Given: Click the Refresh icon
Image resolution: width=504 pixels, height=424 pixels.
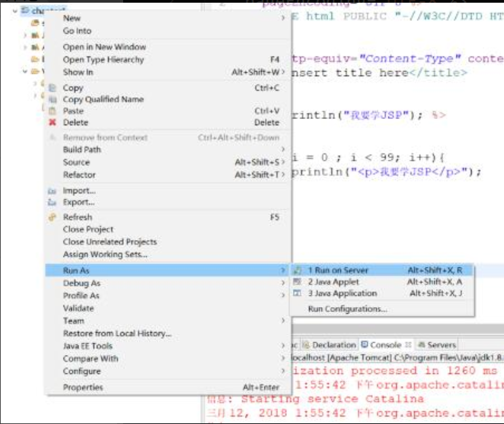Looking at the screenshot, I should pyautogui.click(x=52, y=217).
